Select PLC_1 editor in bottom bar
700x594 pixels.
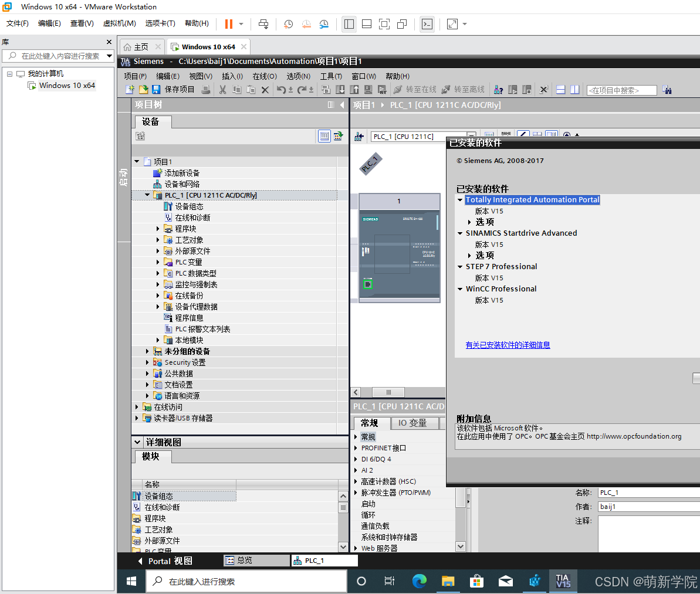click(324, 561)
